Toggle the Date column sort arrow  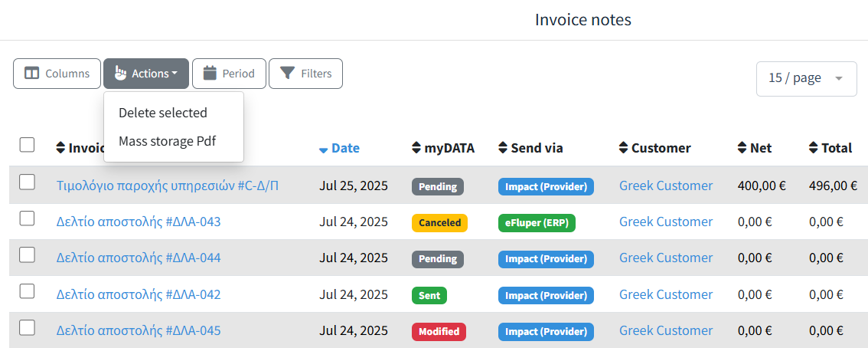coord(324,149)
